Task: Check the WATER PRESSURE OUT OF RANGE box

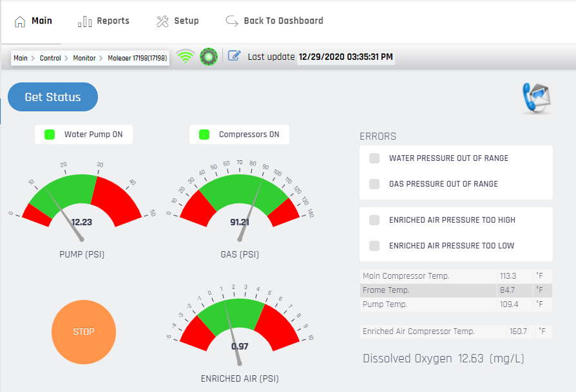Action: point(374,158)
